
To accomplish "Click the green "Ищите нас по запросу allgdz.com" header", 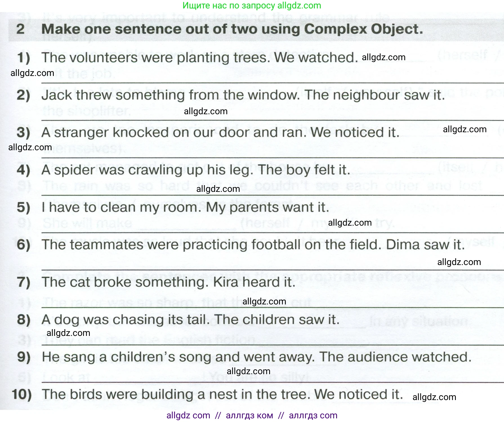I will [252, 6].
